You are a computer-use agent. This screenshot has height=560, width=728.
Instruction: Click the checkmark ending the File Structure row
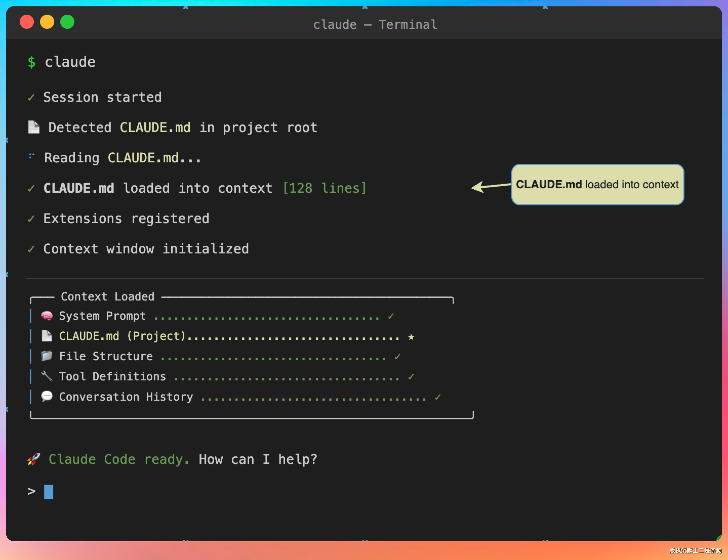tap(398, 357)
